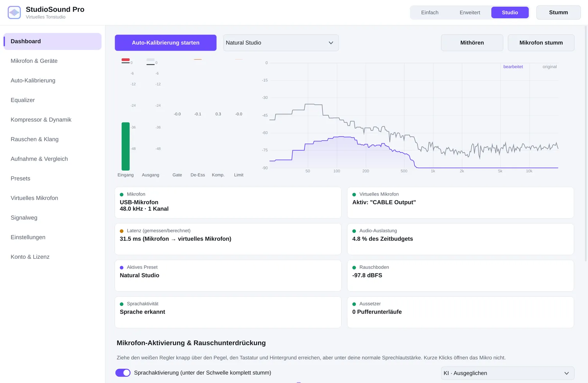Click the 0 Pufferunterläufe status
Viewport: 588px width, 383px height.
pyautogui.click(x=377, y=312)
